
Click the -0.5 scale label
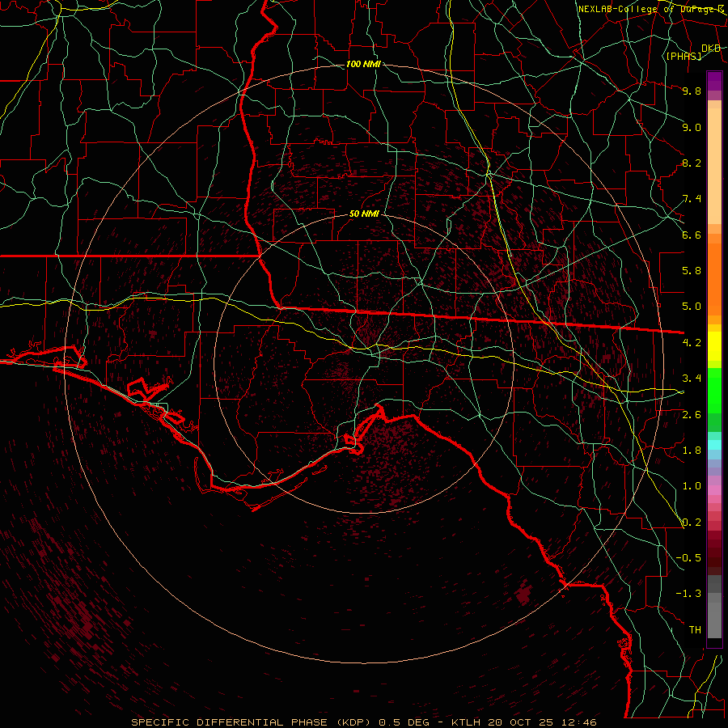[x=688, y=558]
